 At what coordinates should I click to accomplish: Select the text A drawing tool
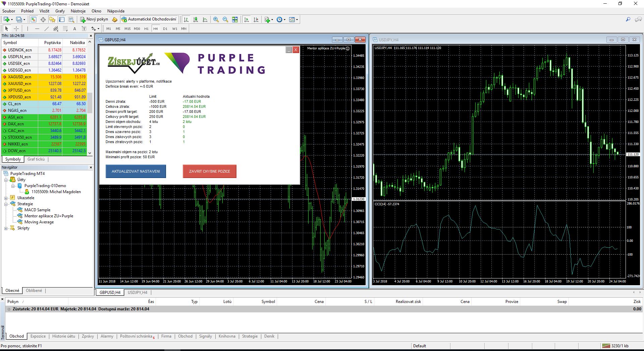point(74,29)
